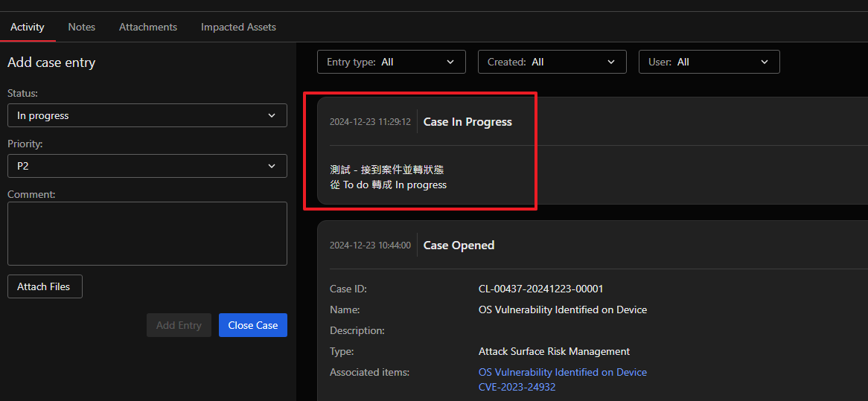Click the blue Close Case button
Screen dimensions: 868x401
tap(253, 325)
